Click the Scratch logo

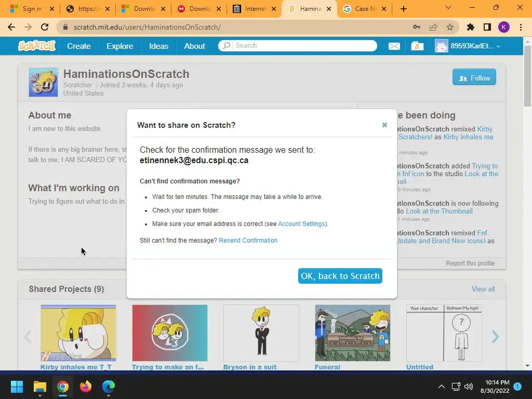pyautogui.click(x=37, y=46)
